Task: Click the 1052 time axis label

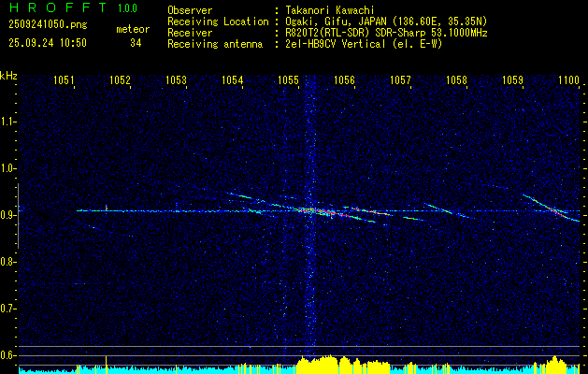Action: pyautogui.click(x=120, y=79)
